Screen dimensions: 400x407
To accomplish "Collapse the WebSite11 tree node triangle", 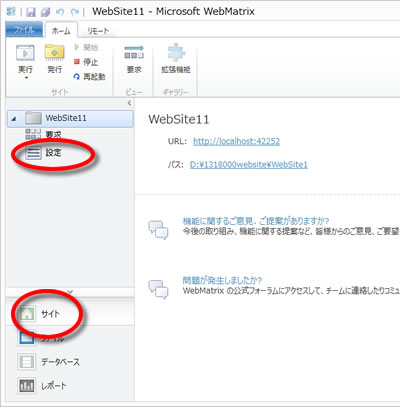I will click(x=14, y=118).
